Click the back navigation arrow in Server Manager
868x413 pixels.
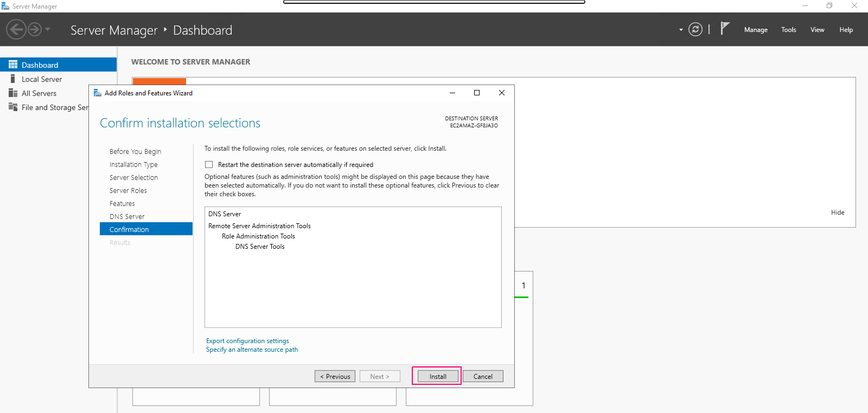coord(16,29)
